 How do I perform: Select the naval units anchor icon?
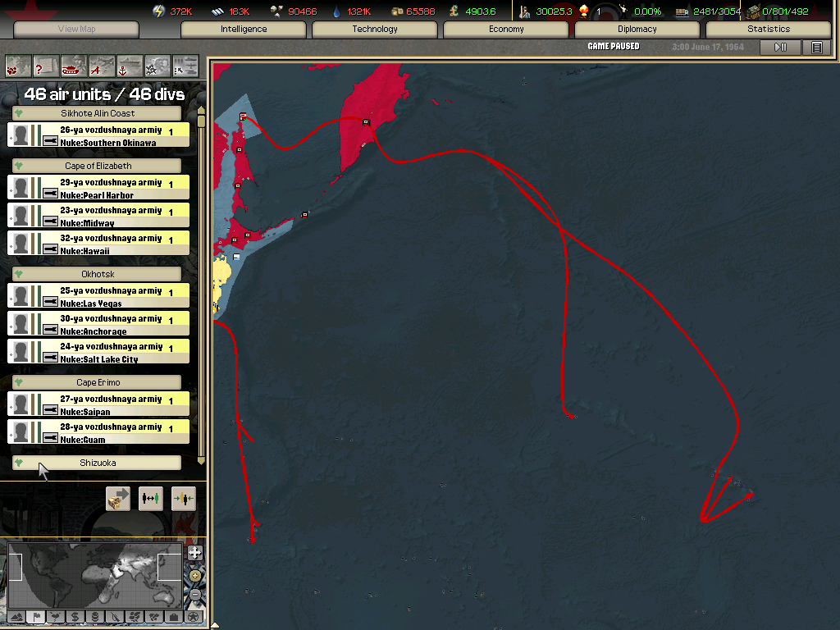(130, 65)
